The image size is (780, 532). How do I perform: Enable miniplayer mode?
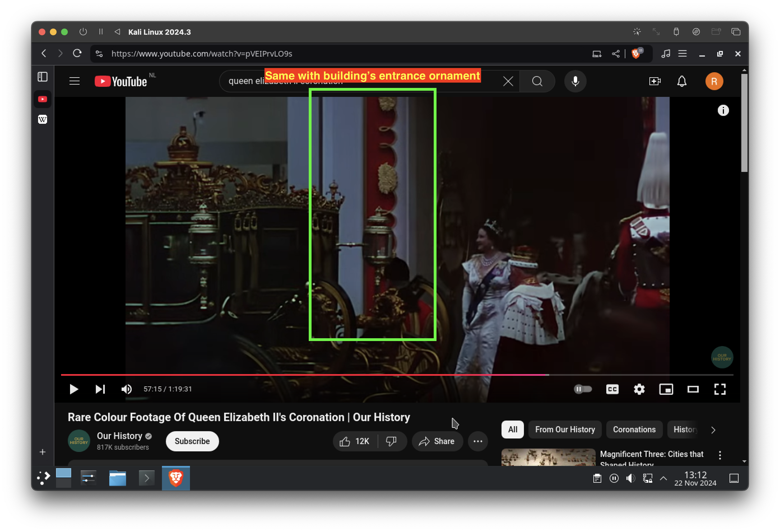(666, 389)
